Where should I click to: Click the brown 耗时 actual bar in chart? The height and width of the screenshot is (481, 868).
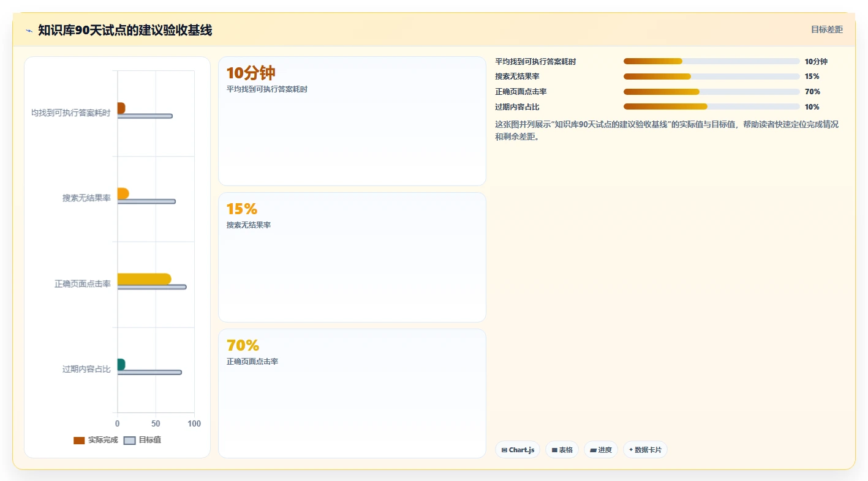point(121,108)
